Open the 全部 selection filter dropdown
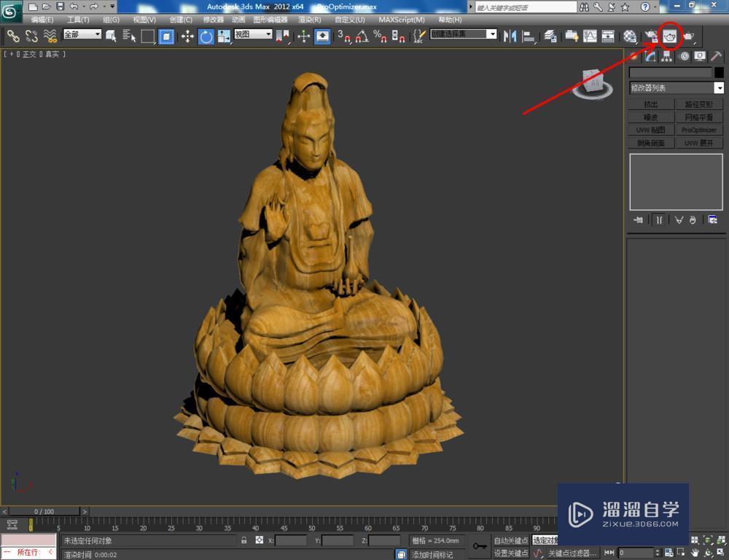The height and width of the screenshot is (560, 729). pyautogui.click(x=82, y=34)
